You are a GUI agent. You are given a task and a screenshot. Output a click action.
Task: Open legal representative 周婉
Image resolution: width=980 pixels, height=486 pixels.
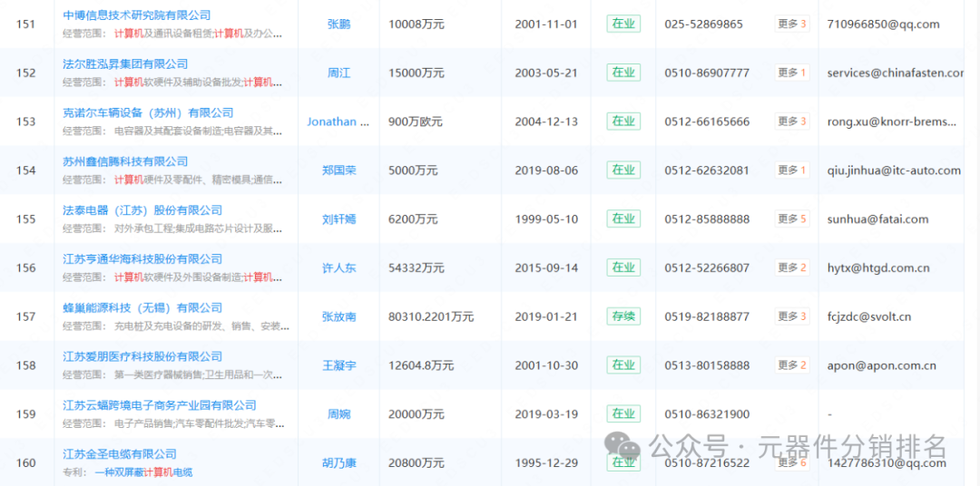point(338,414)
